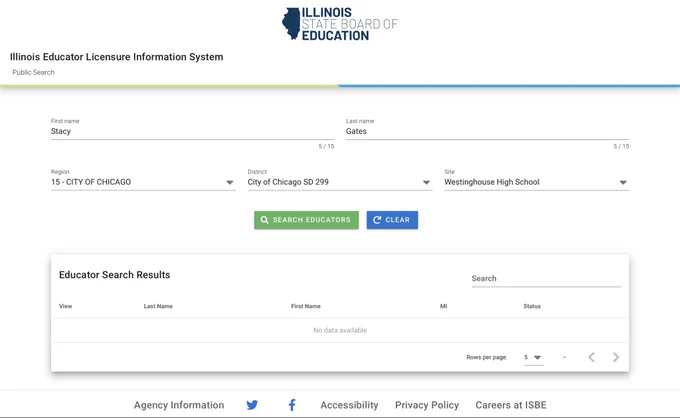This screenshot has width=680, height=418.
Task: Click the results table Search field
Action: [x=546, y=279]
